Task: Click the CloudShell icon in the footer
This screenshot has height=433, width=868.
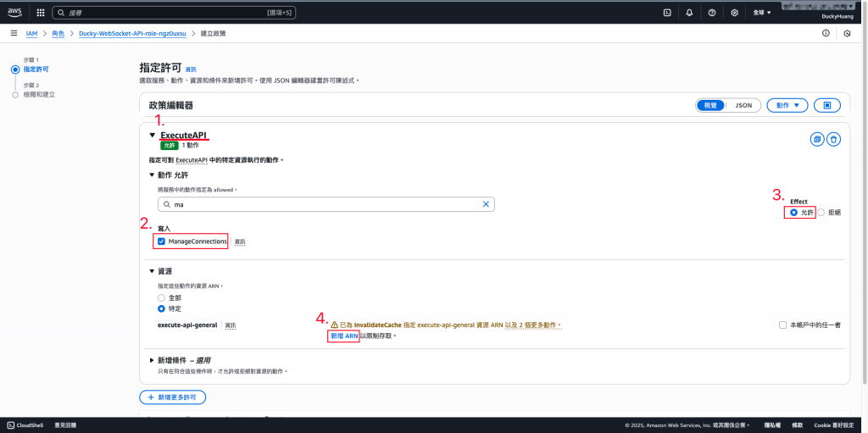Action: click(10, 425)
